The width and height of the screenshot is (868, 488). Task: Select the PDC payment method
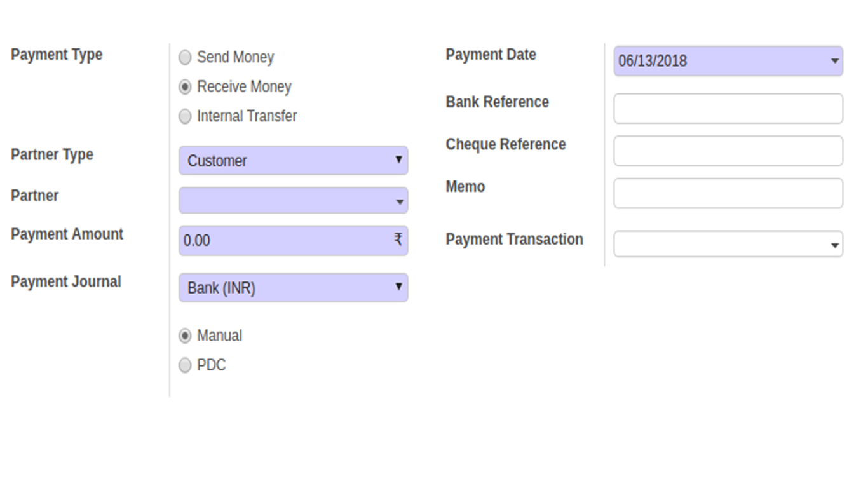pos(185,365)
